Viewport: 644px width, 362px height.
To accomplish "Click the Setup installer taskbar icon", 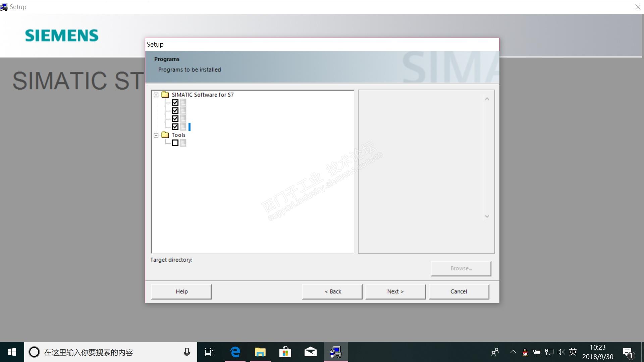I will (335, 352).
